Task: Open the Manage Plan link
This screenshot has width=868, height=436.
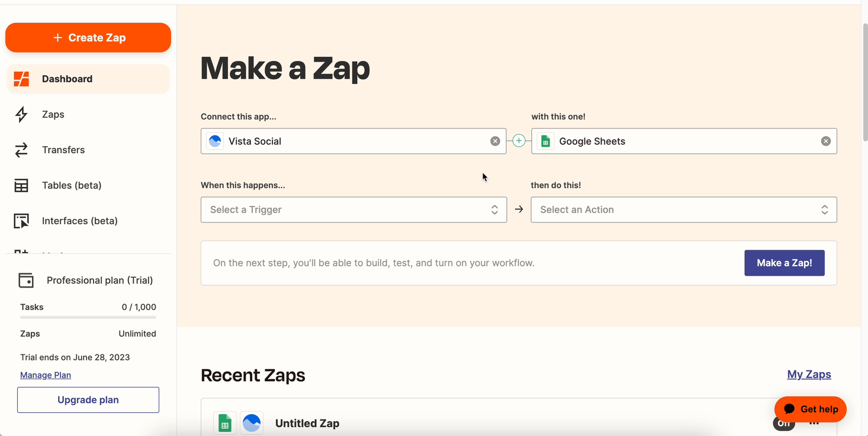Action: pyautogui.click(x=46, y=375)
